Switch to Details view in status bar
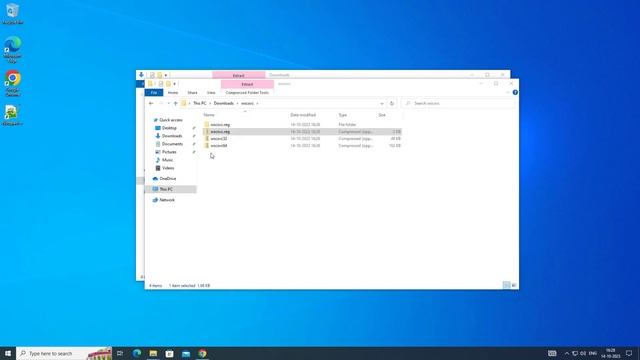640x360 pixels. point(507,285)
